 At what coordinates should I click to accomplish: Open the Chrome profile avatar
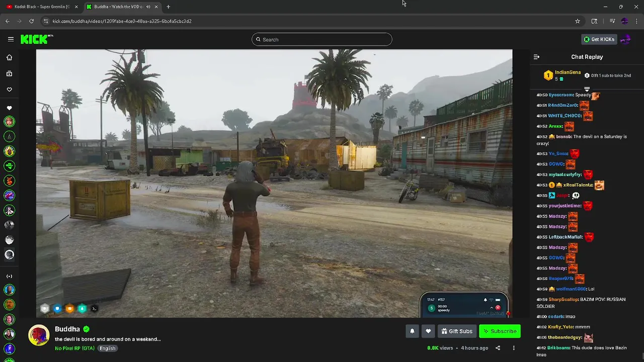click(x=624, y=21)
